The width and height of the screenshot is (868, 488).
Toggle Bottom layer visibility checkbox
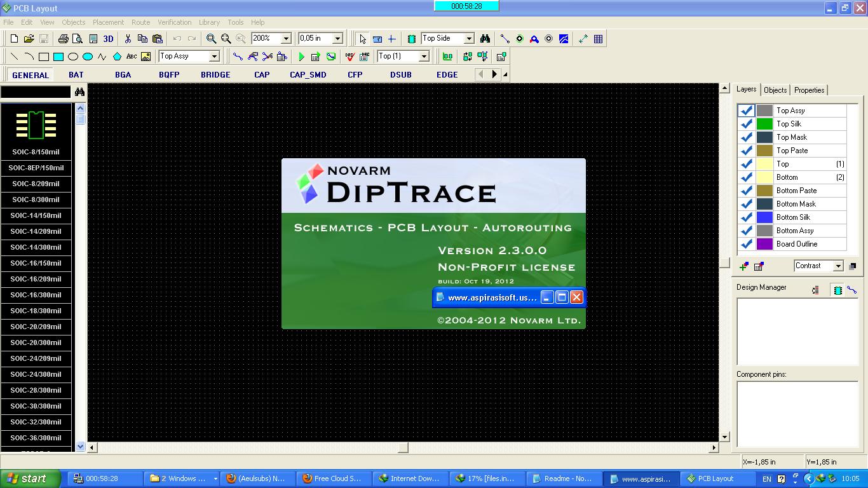(747, 177)
